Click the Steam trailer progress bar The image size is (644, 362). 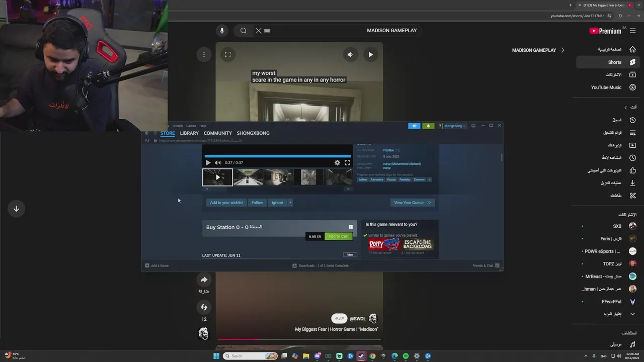tap(278, 156)
